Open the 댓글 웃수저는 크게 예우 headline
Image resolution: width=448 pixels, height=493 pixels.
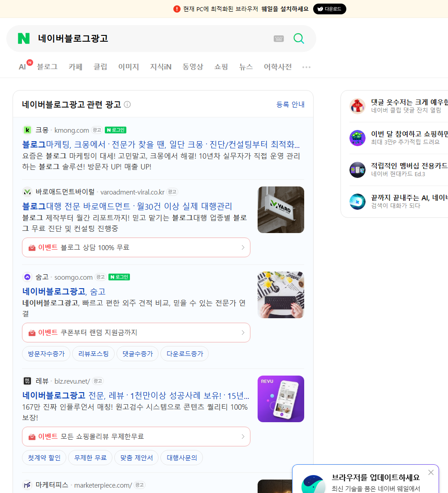[409, 102]
